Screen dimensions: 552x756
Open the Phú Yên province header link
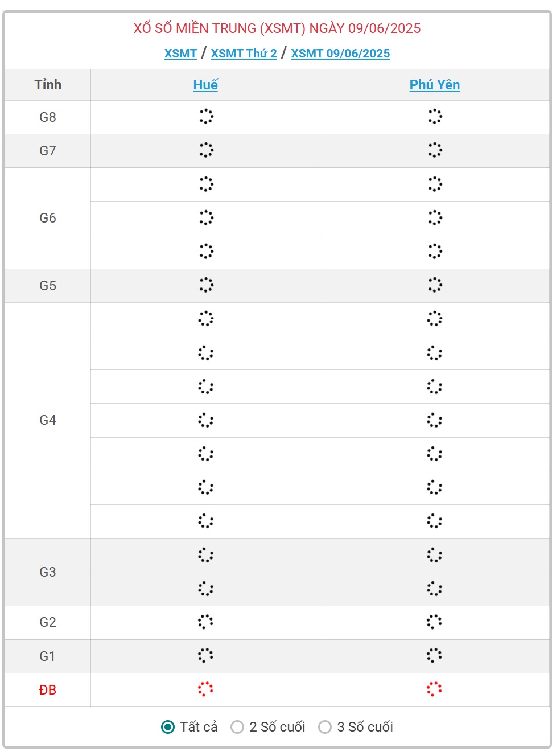pyautogui.click(x=435, y=85)
